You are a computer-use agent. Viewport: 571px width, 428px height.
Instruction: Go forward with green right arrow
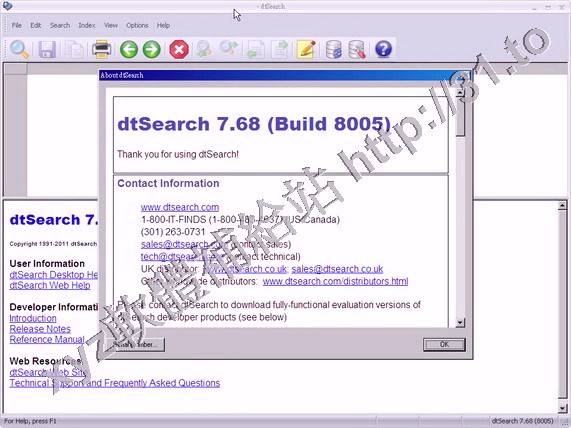[x=152, y=49]
